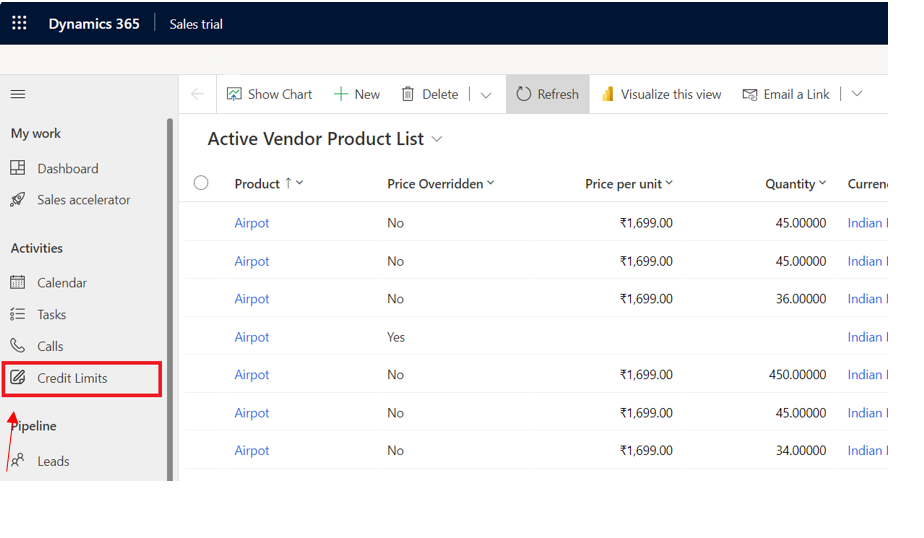Open the Dynamics 365 app launcher grid
The image size is (924, 538).
click(x=19, y=23)
